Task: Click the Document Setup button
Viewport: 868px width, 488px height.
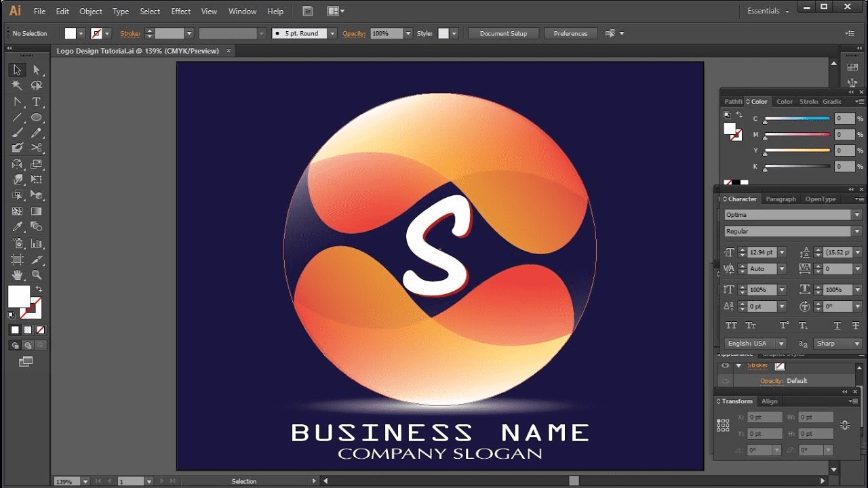Action: coord(503,33)
